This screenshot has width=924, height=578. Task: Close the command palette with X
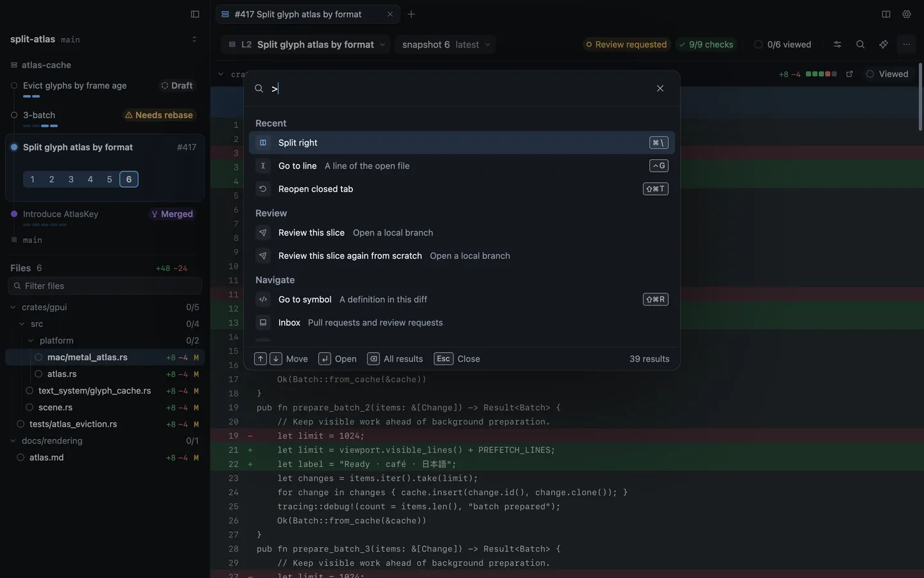[x=660, y=89]
